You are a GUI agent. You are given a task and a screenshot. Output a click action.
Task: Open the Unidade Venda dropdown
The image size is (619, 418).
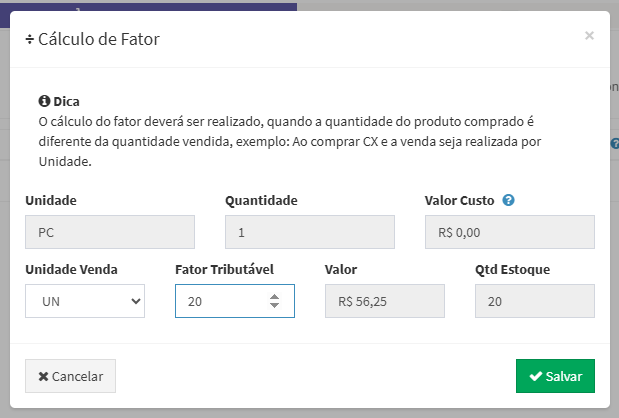pos(85,301)
